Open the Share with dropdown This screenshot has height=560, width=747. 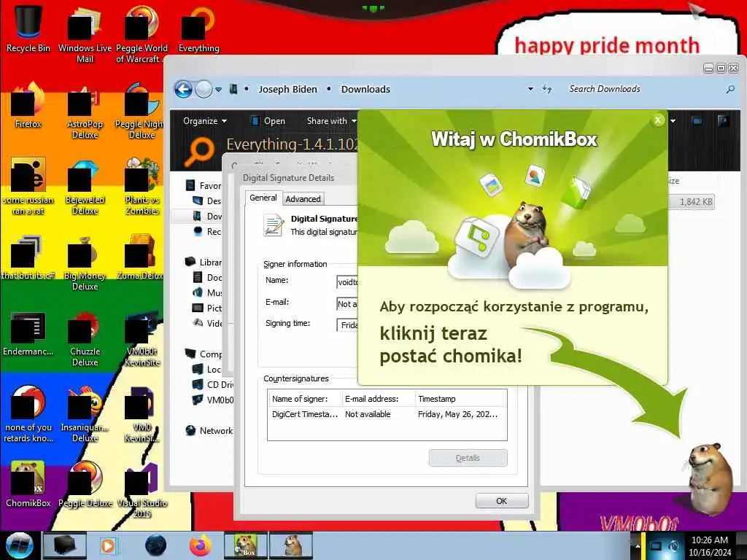click(x=331, y=121)
